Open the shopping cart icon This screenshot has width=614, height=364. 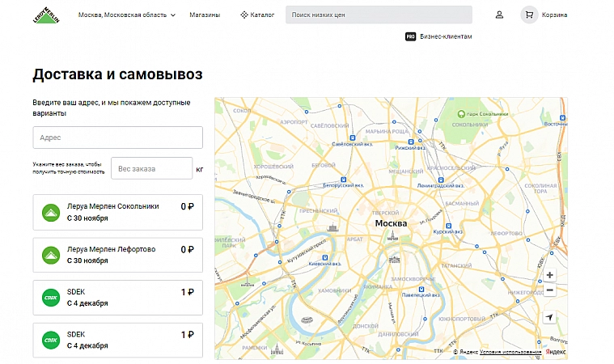pos(529,15)
